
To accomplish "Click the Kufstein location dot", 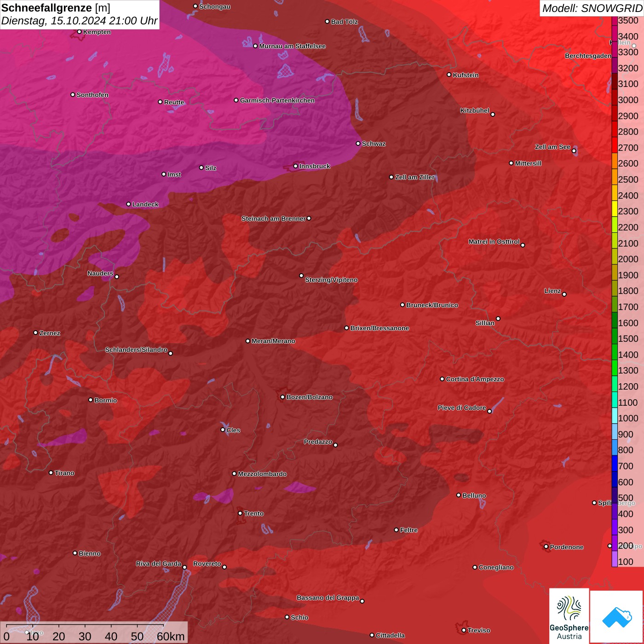I will 449,75.
